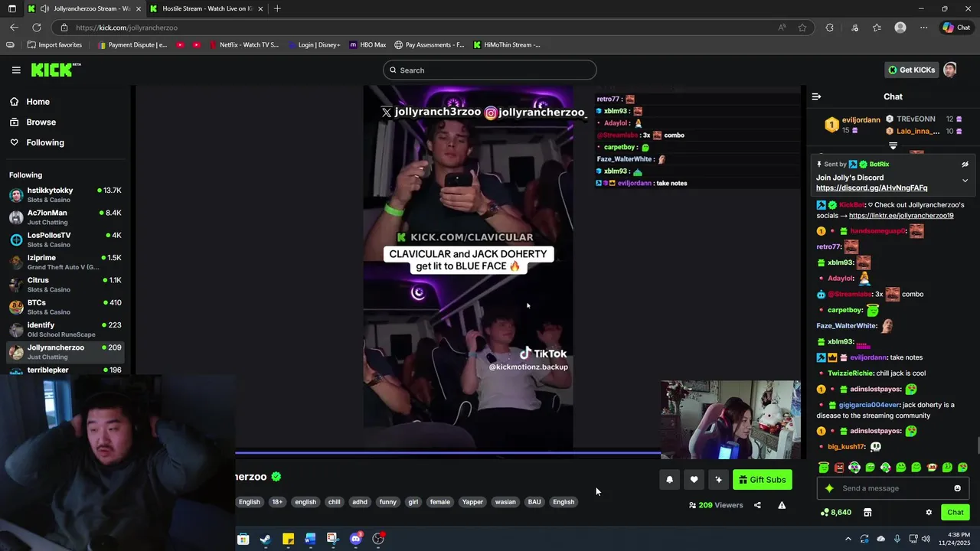Click the heart follow icon

click(694, 480)
